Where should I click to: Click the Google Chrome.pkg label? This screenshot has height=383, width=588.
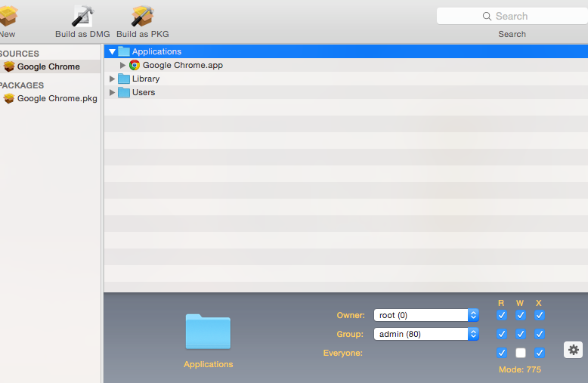(x=57, y=98)
